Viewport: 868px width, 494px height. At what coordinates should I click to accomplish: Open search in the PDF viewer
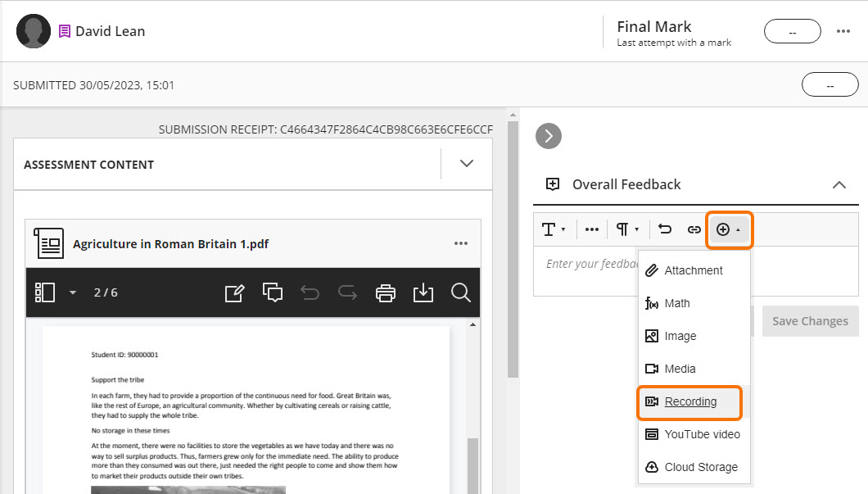461,292
